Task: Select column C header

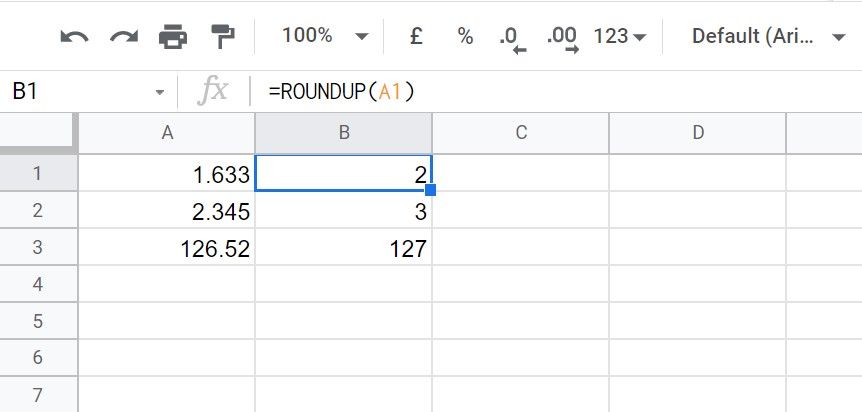Action: (521, 133)
